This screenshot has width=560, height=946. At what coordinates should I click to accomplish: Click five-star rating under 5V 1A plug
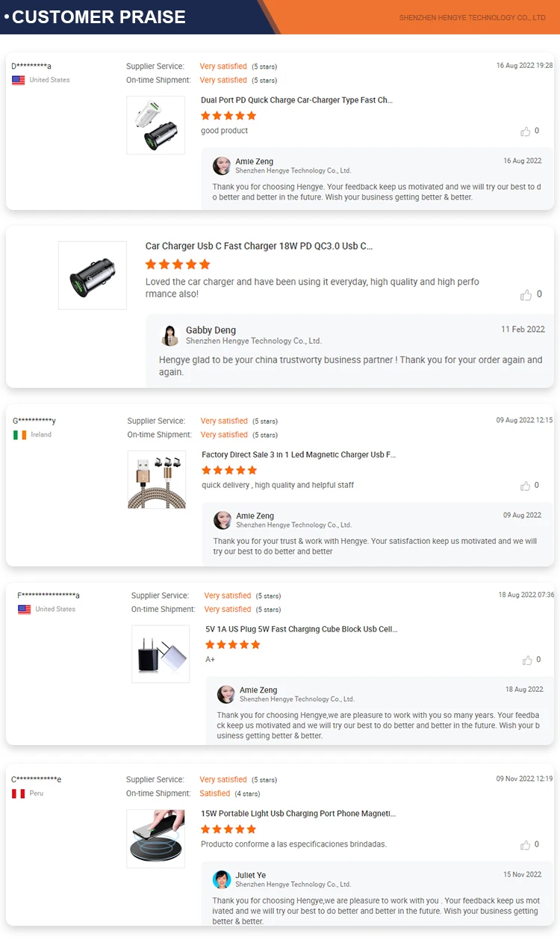click(x=232, y=645)
